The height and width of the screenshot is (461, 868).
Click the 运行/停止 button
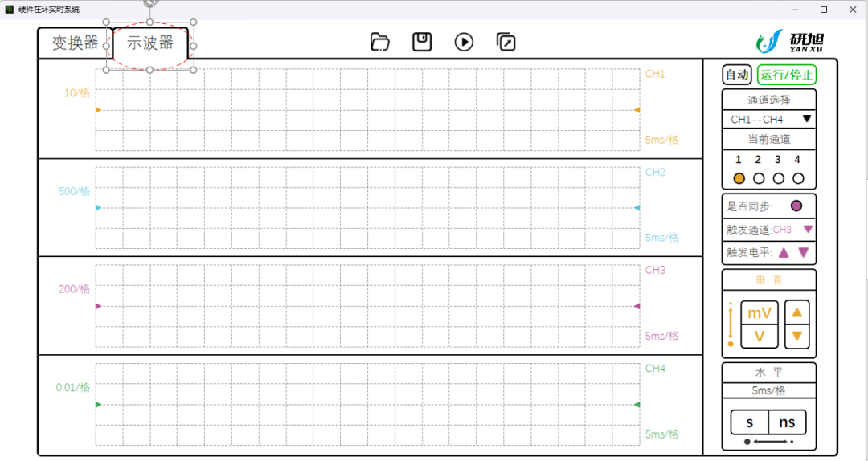(x=787, y=75)
